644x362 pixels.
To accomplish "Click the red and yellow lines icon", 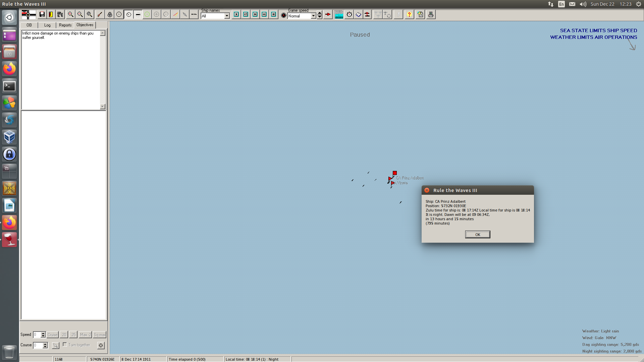I will coord(175,14).
